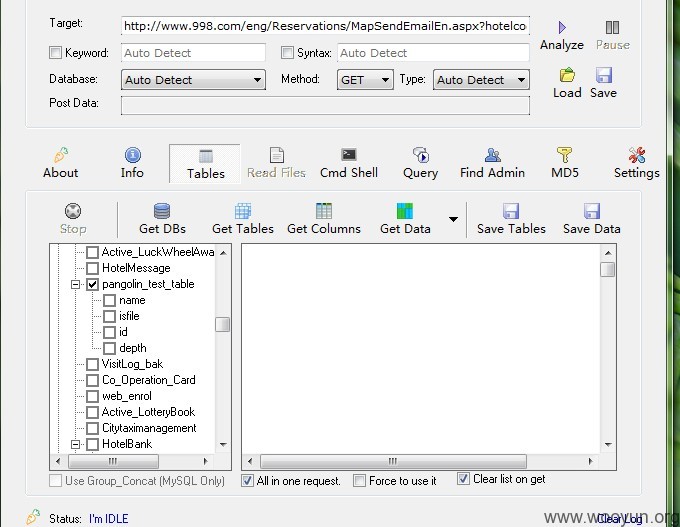
Task: Check the Active_LuckWheelAwa table checkbox
Action: click(x=92, y=252)
